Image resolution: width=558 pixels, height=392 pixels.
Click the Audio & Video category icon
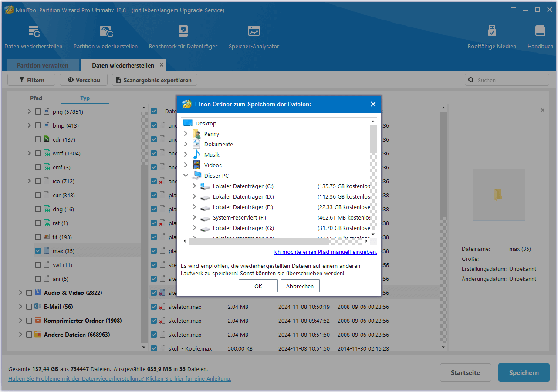[38, 293]
